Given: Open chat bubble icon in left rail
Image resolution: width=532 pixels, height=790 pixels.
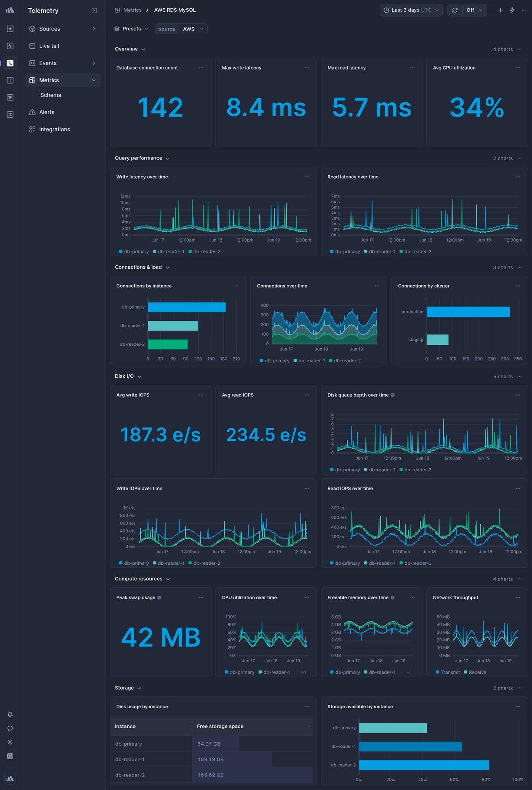Looking at the screenshot, I should click(x=10, y=728).
